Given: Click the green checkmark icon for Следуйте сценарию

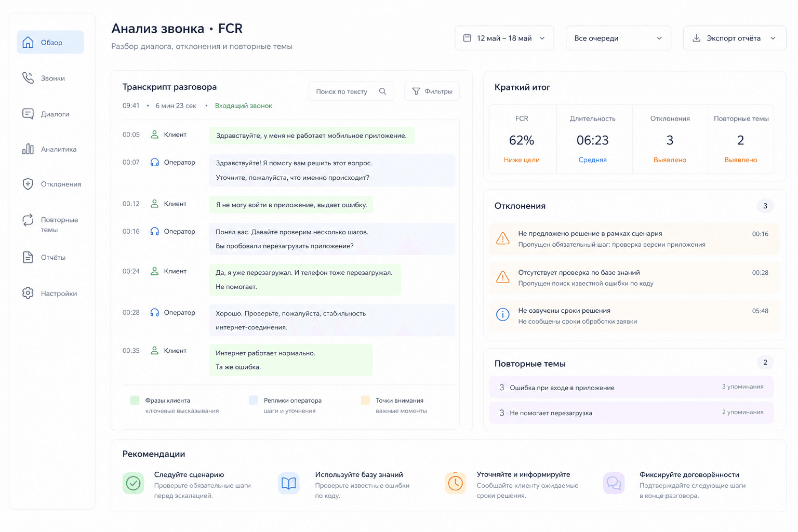Looking at the screenshot, I should coord(134,483).
